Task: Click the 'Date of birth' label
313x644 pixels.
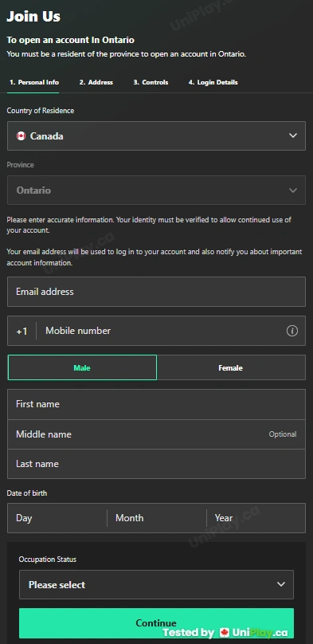Action: pos(27,493)
